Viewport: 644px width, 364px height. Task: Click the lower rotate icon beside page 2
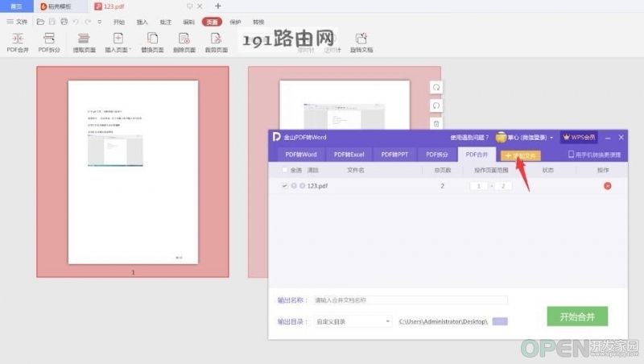click(x=436, y=106)
